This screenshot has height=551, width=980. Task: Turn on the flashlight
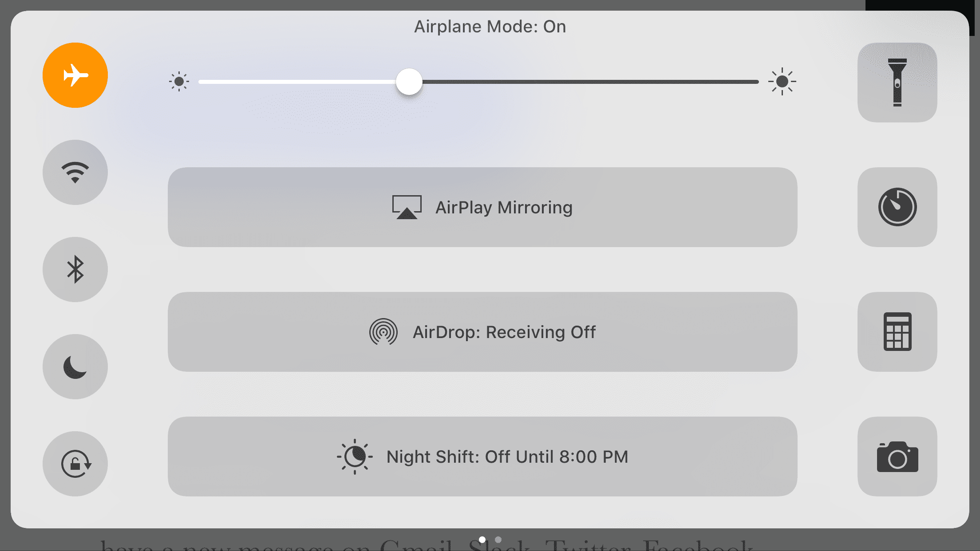(x=897, y=82)
